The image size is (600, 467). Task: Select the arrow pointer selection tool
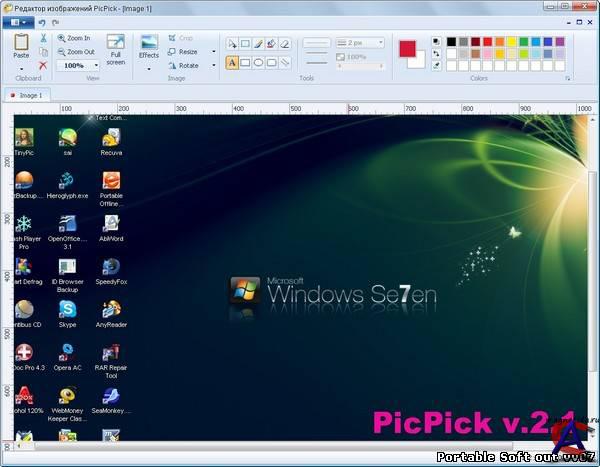[x=232, y=44]
